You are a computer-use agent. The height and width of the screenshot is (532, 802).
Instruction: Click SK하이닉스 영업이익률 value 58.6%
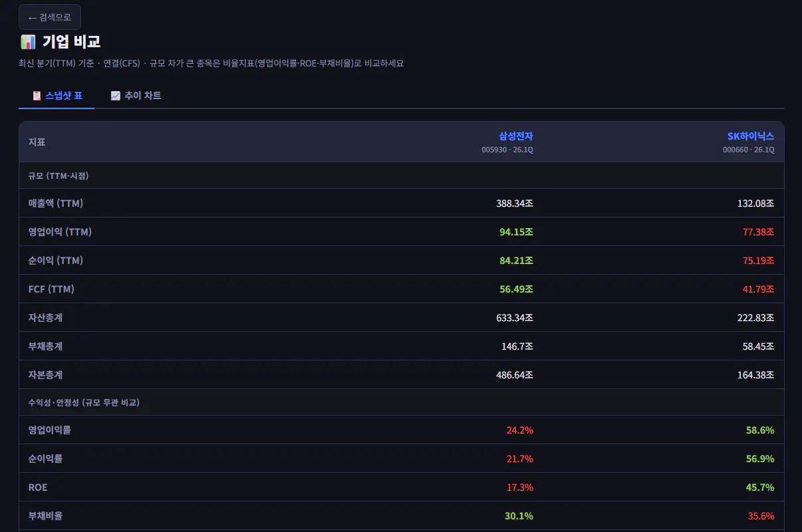(760, 430)
